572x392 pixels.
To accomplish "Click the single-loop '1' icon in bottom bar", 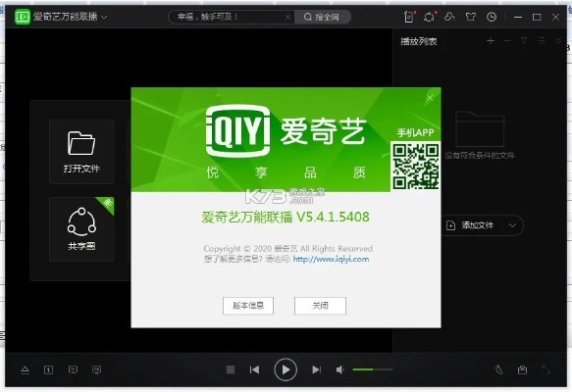I will (x=48, y=370).
